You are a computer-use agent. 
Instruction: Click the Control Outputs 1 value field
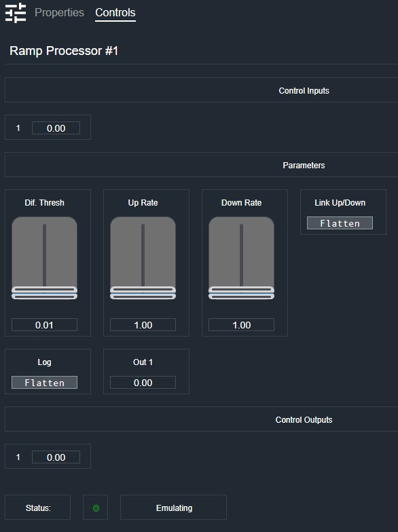click(56, 457)
